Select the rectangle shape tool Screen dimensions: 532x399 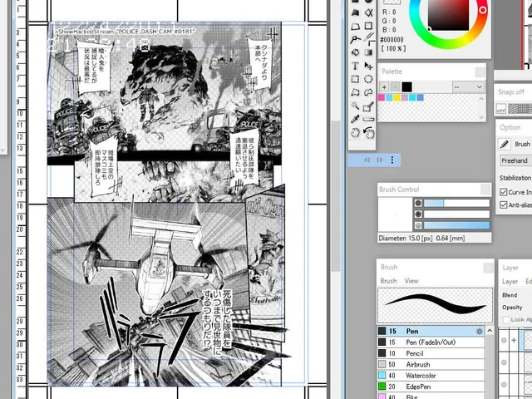click(368, 26)
